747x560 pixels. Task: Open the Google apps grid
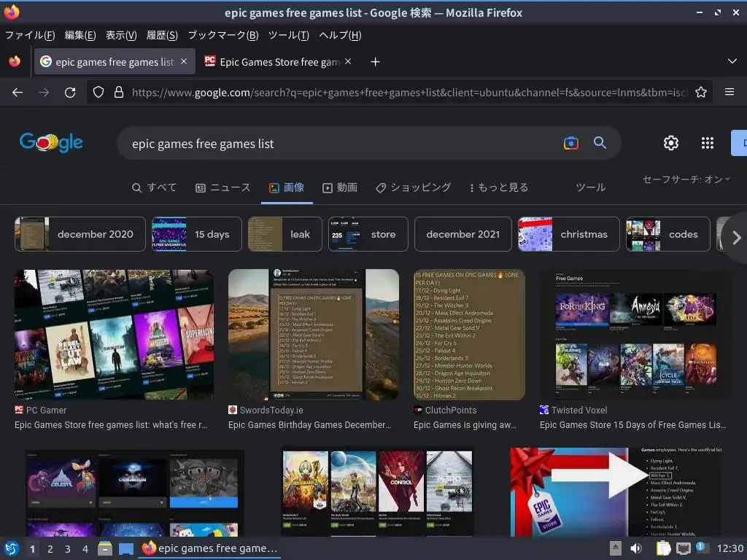(x=708, y=143)
